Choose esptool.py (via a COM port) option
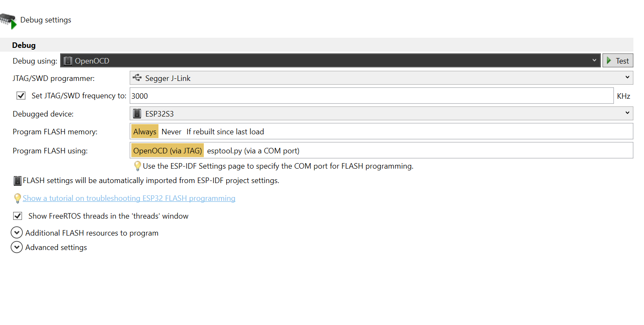This screenshot has height=325, width=644. coord(253,150)
